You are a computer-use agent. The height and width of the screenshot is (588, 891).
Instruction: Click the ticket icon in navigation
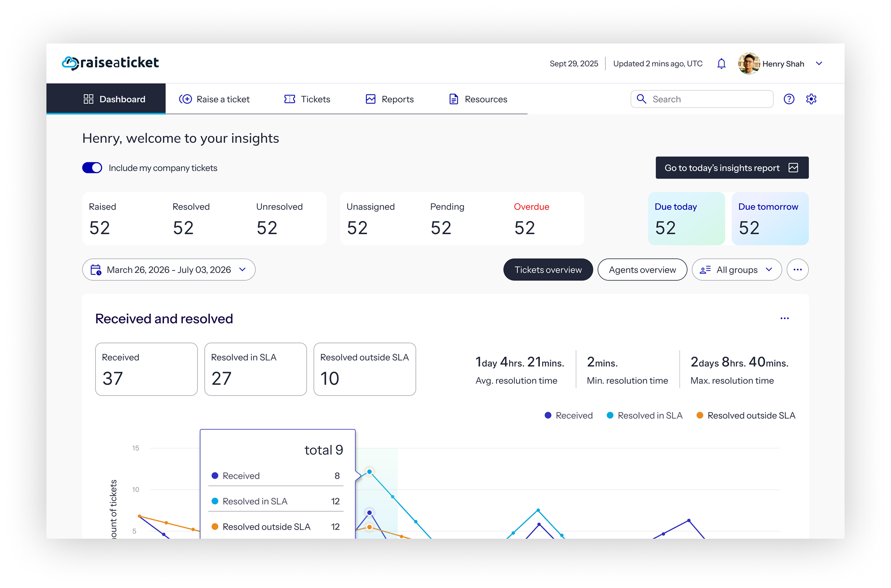290,99
